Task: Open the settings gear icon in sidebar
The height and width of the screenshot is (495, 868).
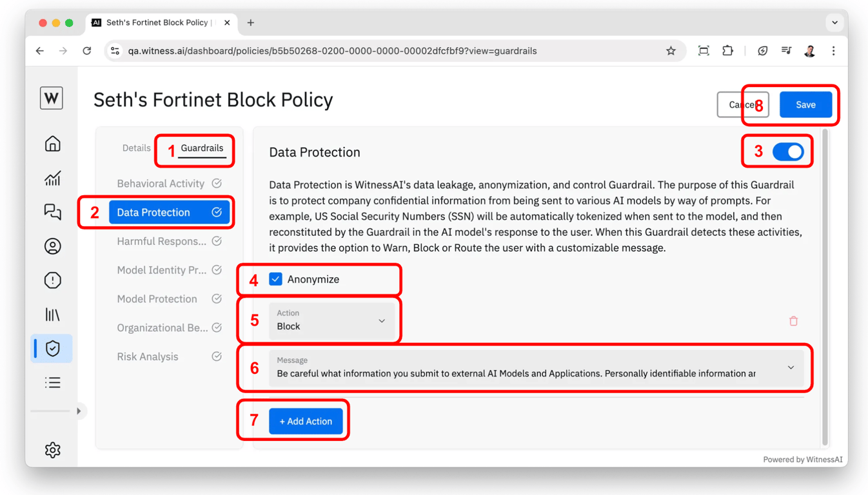Action: pyautogui.click(x=53, y=450)
